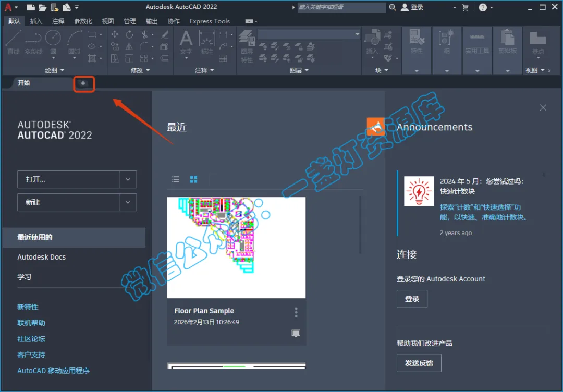Open the 登录 account dropdown in title bar
The width and height of the screenshot is (563, 392).
pyautogui.click(x=455, y=7)
